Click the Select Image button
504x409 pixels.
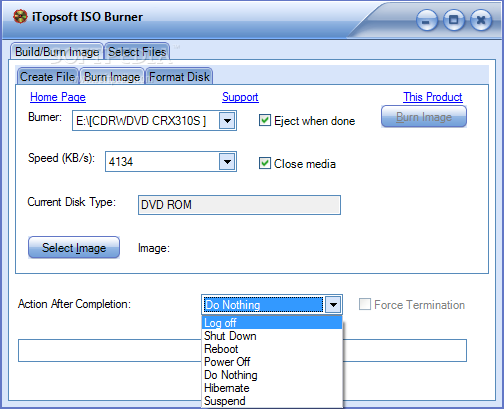74,248
